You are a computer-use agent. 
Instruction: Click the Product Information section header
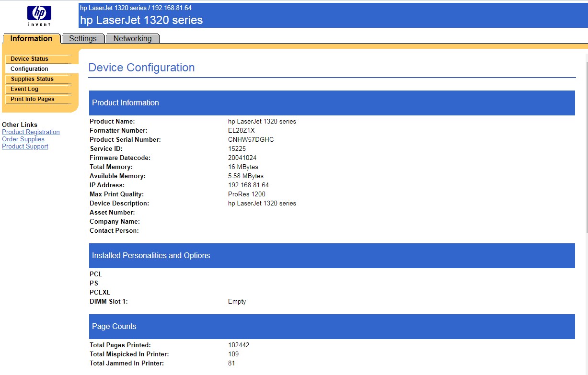(332, 103)
